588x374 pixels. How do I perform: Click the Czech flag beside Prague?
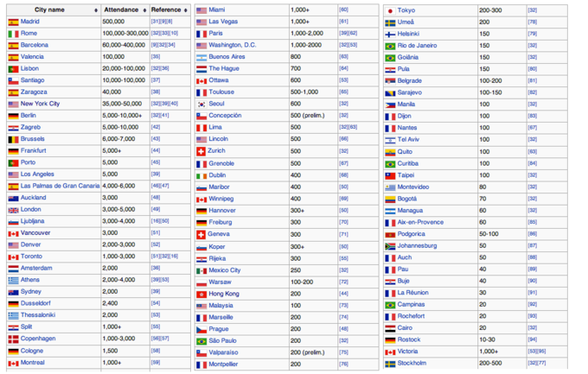(x=201, y=329)
